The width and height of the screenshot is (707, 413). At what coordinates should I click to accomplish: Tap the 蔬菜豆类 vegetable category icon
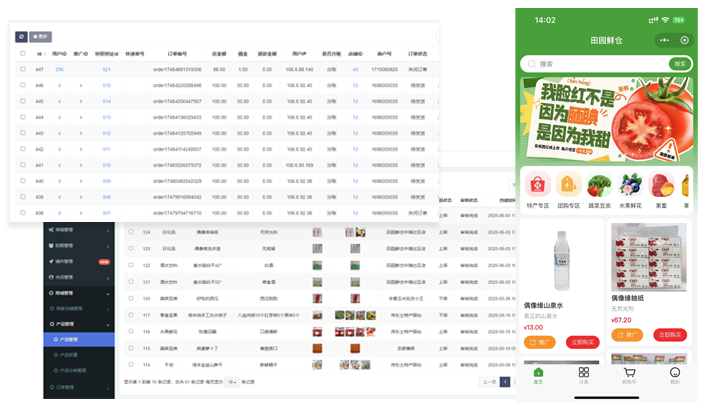[x=600, y=185]
